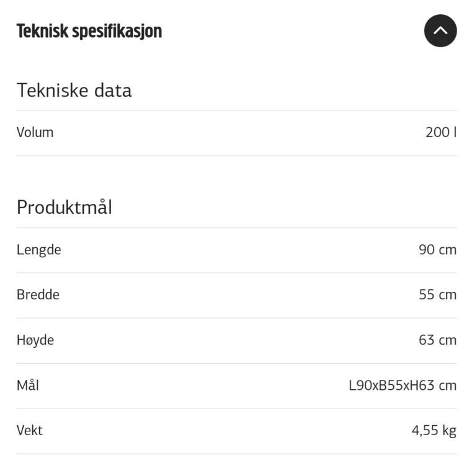Click the divider line under the Vekt row
This screenshot has height=476, width=472.
tap(236, 454)
